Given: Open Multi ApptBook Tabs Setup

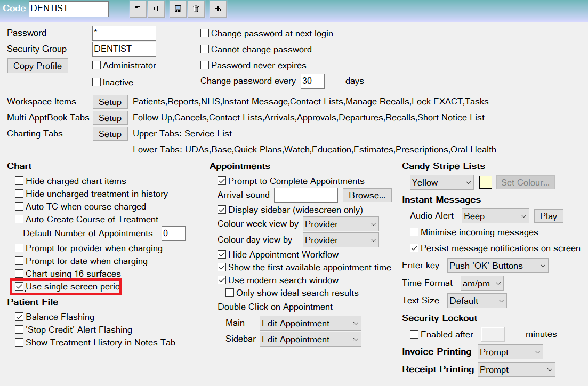Looking at the screenshot, I should pyautogui.click(x=110, y=118).
